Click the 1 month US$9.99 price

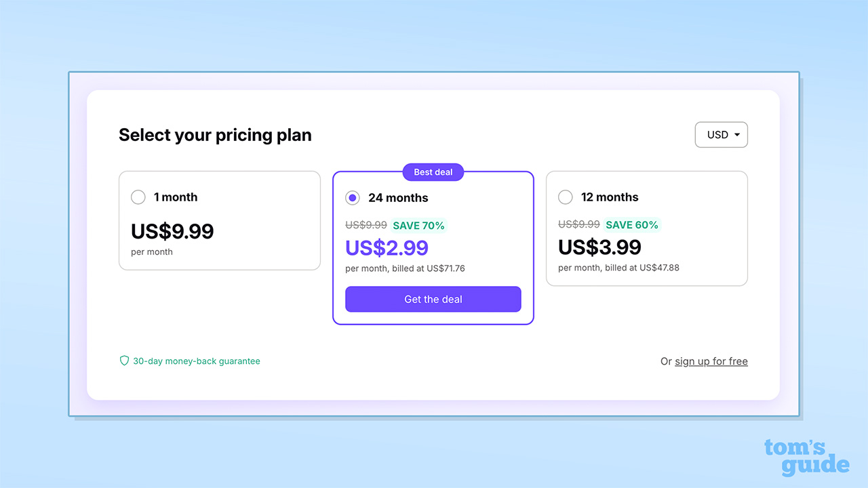[172, 231]
